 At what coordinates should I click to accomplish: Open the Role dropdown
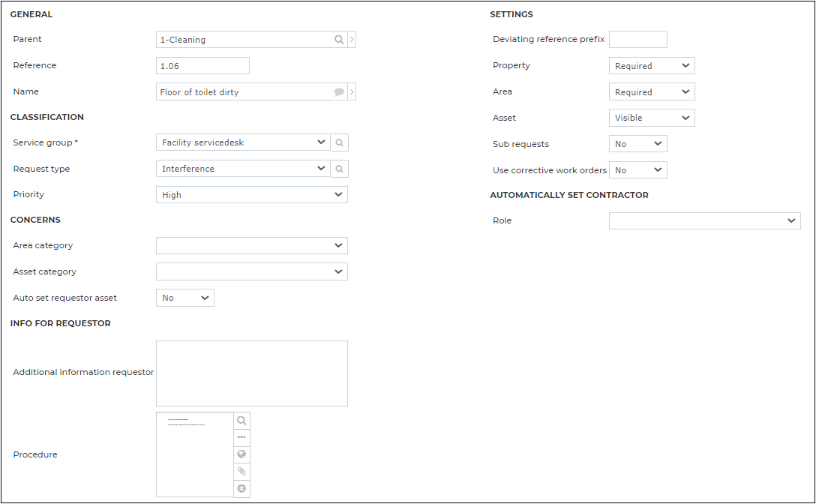point(705,220)
